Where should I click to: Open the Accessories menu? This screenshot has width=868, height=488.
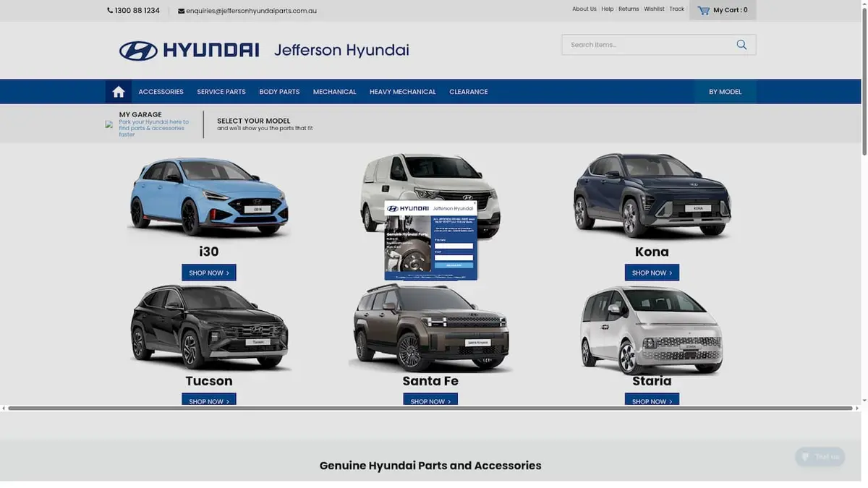click(x=161, y=92)
